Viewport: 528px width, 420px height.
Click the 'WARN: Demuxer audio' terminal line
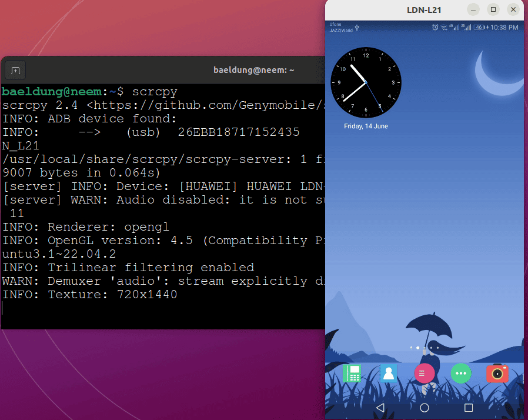click(x=163, y=281)
